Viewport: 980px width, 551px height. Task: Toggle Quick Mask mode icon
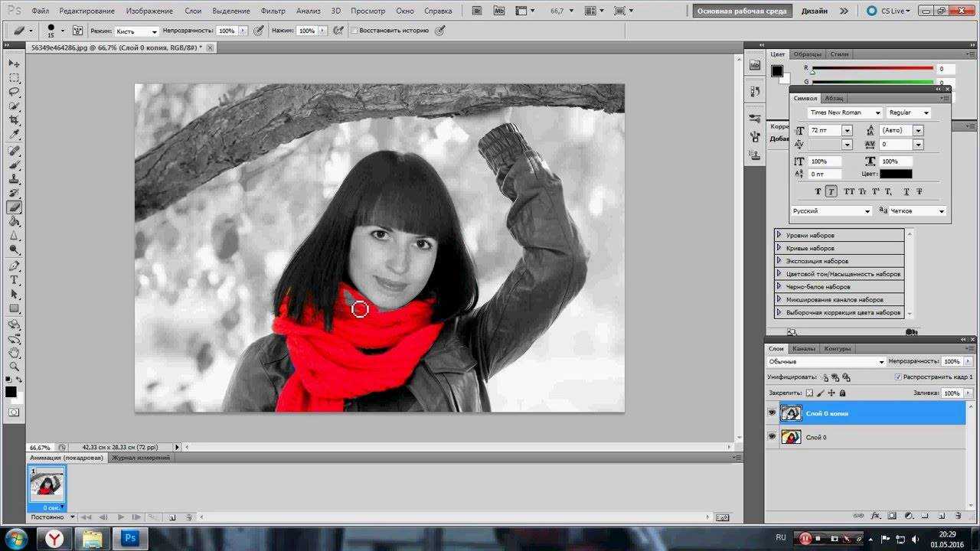pyautogui.click(x=13, y=412)
